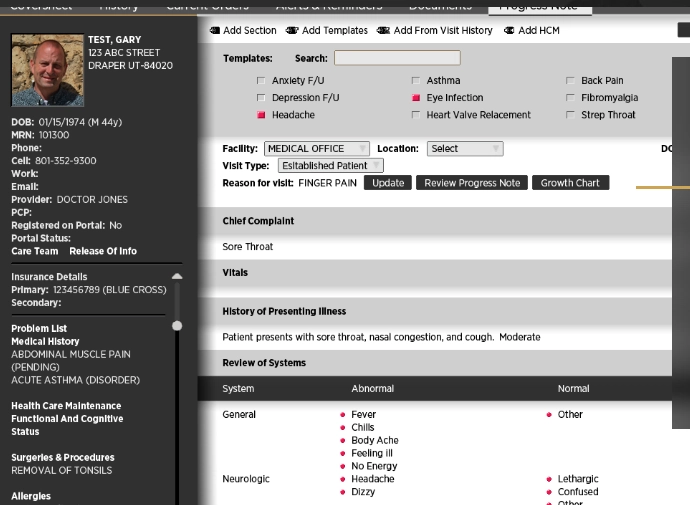
Task: Click the Chief Complaint header
Action: (258, 221)
